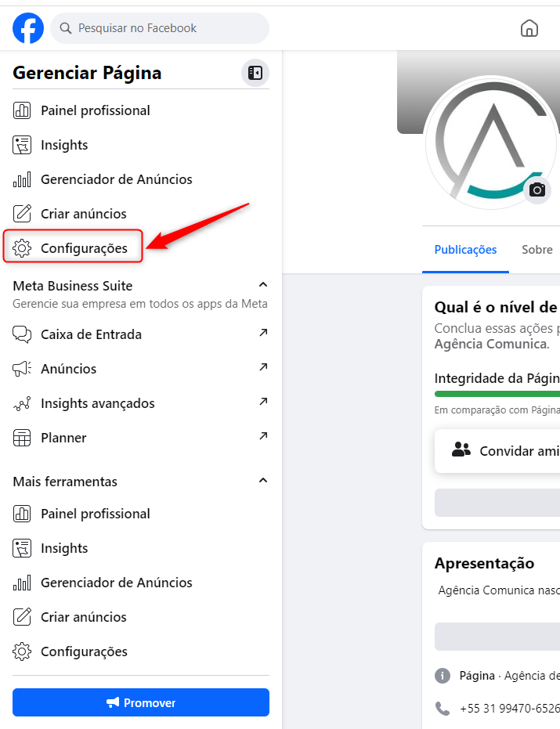Screen dimensions: 560x729
Task: Switch to Sobre tab
Action: click(537, 250)
